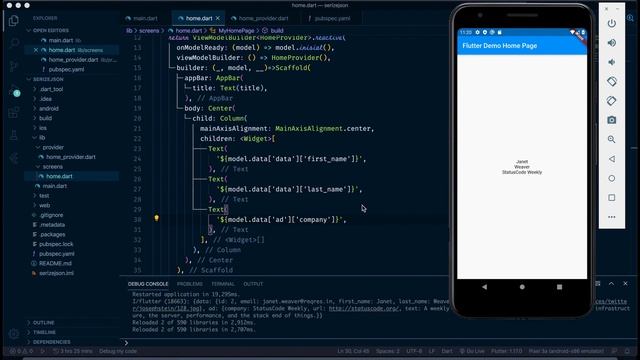
Task: Open Run and Debug view with badge
Action: pos(14,91)
